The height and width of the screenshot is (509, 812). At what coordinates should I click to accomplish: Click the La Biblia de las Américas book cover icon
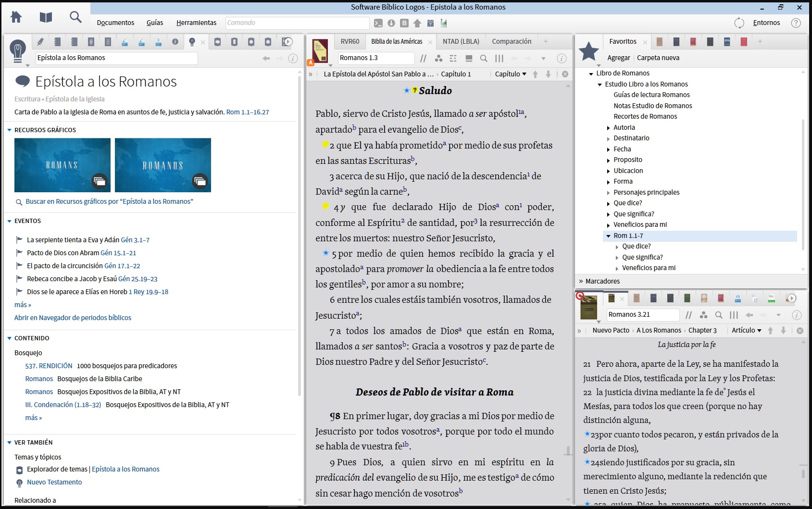tap(320, 50)
